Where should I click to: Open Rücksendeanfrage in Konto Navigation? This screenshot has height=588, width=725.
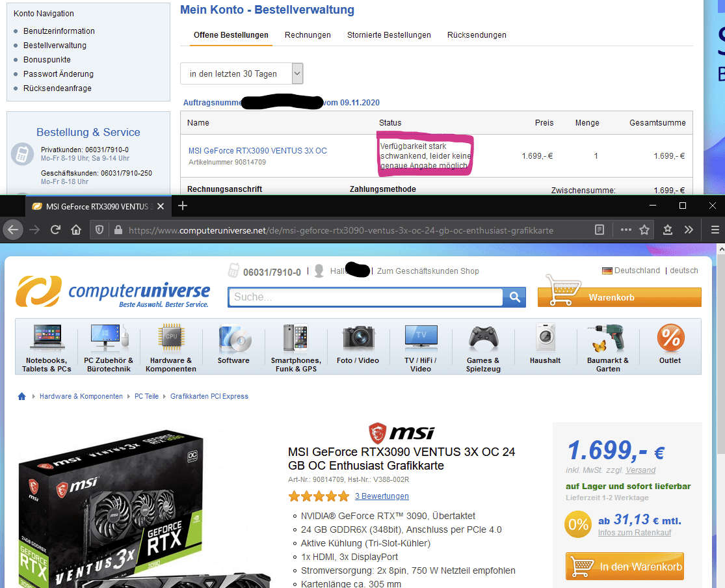click(x=57, y=88)
